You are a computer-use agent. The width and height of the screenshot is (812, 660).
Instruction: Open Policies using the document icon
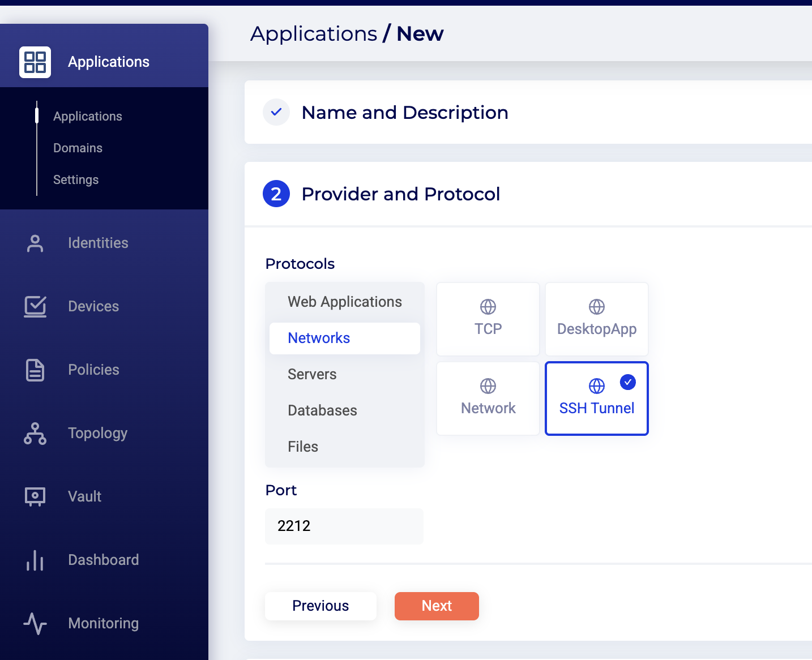pos(35,370)
